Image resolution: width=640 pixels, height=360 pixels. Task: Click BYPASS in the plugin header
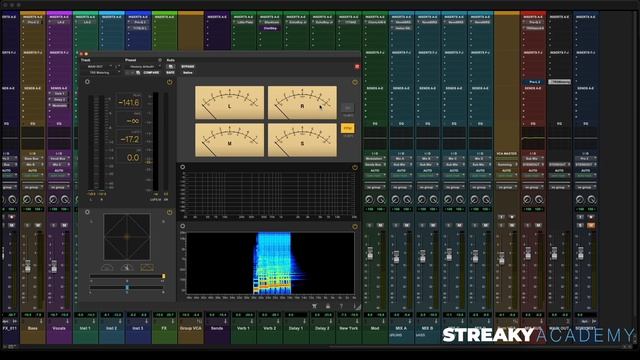pos(188,67)
